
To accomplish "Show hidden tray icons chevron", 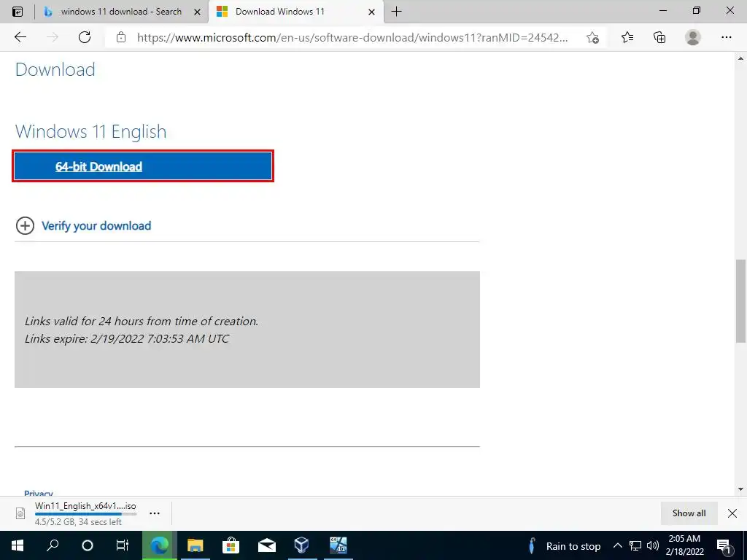I will point(617,545).
